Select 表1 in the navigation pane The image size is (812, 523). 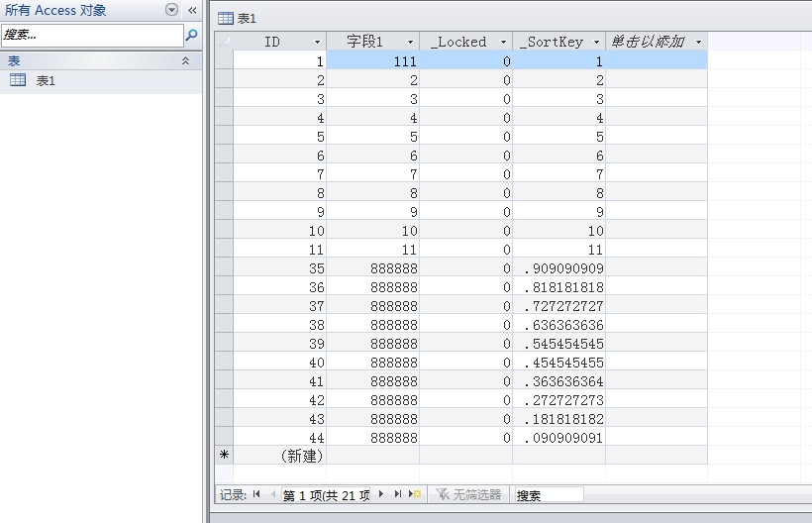[x=101, y=80]
